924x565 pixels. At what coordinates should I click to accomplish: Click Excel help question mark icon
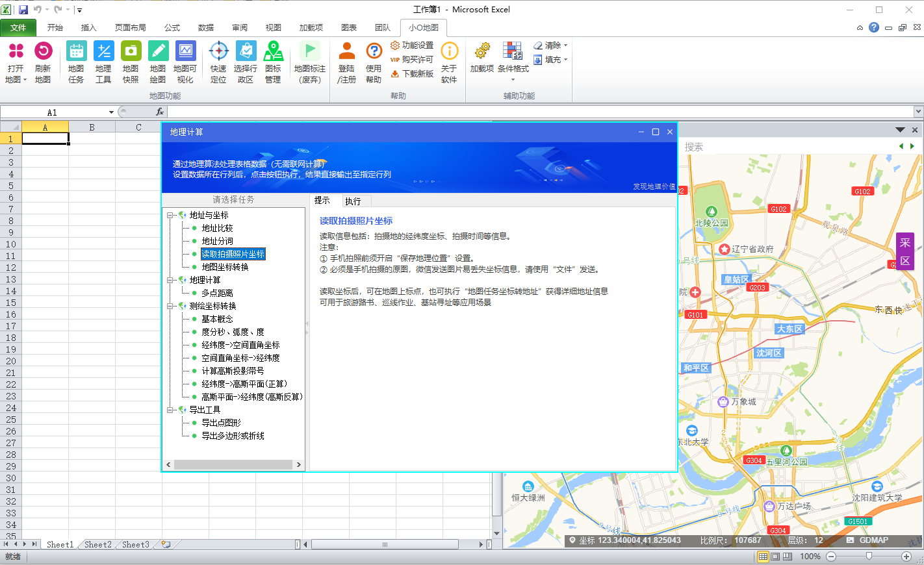[874, 27]
